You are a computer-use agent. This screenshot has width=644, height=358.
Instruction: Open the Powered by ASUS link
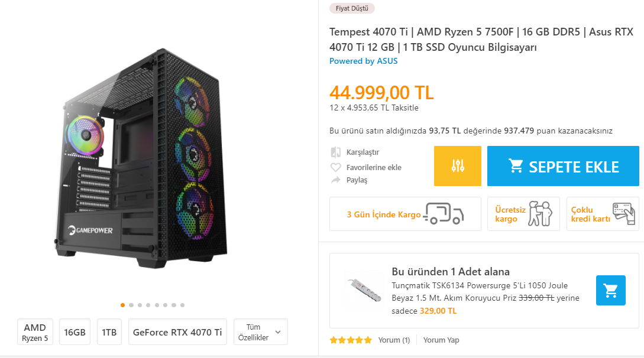tap(363, 61)
